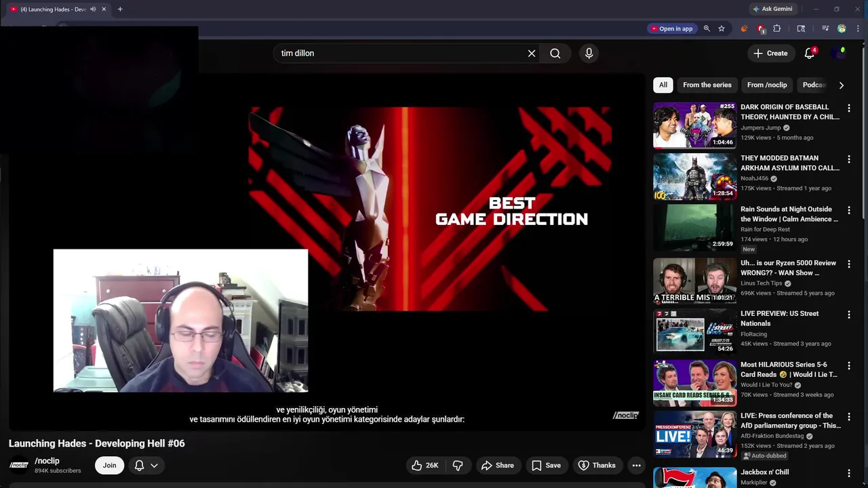
Task: Open Rain Sounds at Night thumbnail
Action: point(694,227)
